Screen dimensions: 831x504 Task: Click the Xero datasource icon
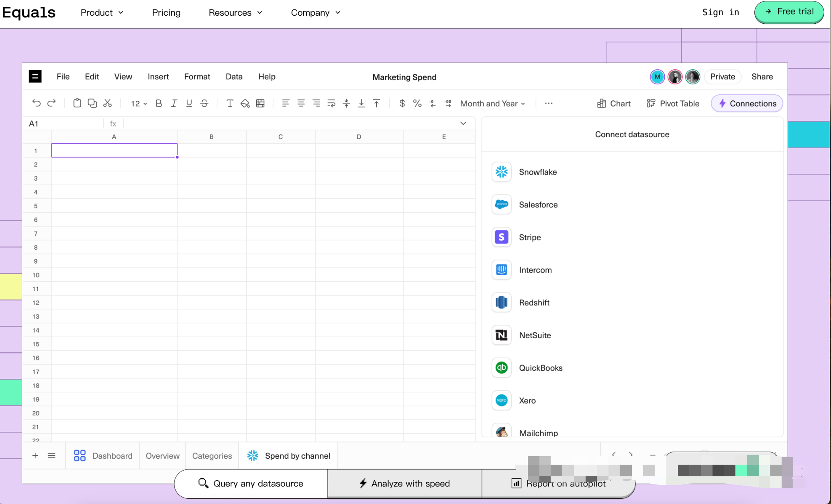pyautogui.click(x=502, y=400)
